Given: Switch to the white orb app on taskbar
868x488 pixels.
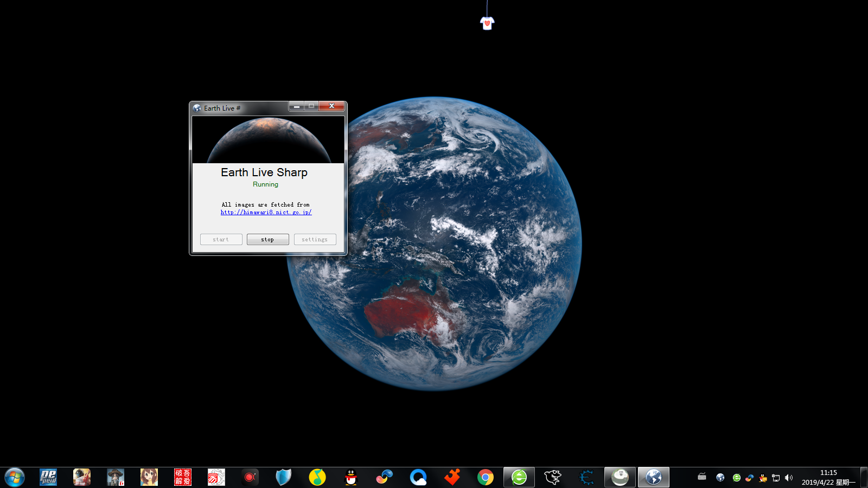Looking at the screenshot, I should click(620, 477).
